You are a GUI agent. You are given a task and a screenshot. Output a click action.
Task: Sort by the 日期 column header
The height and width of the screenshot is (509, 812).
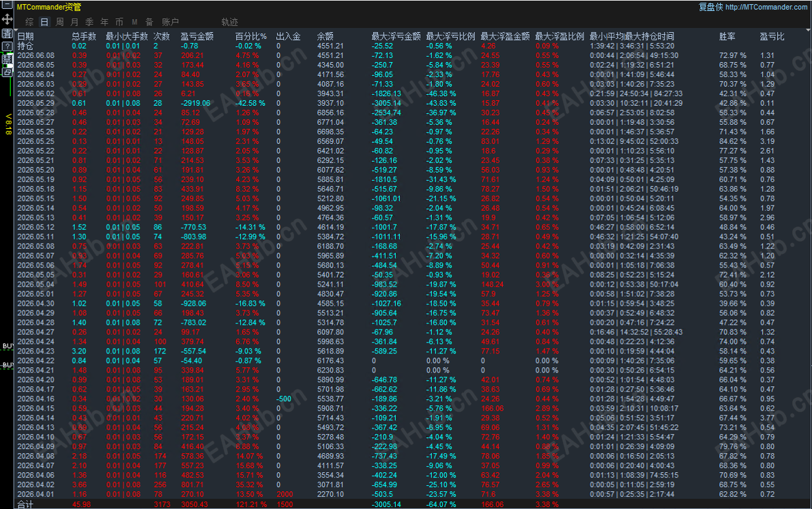[25, 36]
